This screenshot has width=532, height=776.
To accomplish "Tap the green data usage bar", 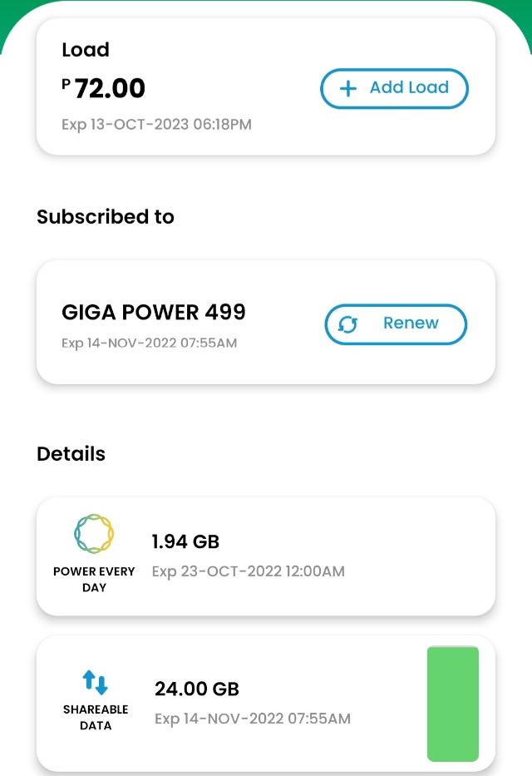I will (x=453, y=704).
